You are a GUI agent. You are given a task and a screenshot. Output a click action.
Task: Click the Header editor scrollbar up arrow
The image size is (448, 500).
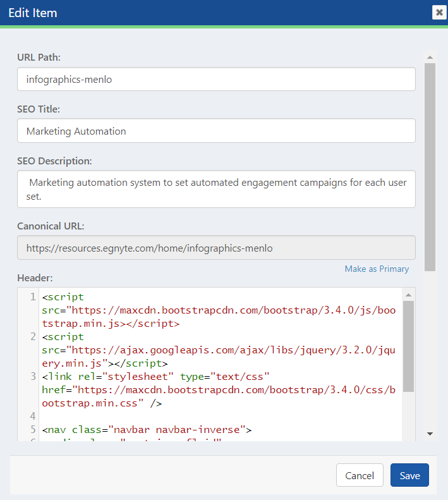coord(408,295)
